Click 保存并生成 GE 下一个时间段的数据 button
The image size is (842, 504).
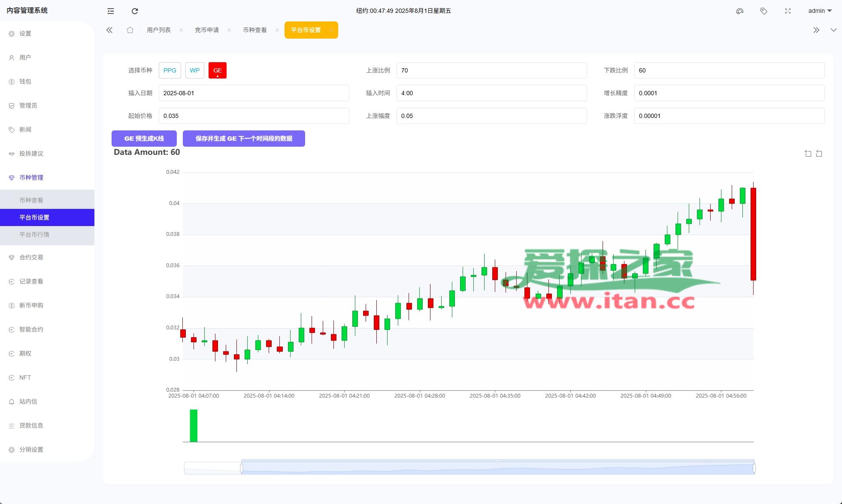pos(243,139)
